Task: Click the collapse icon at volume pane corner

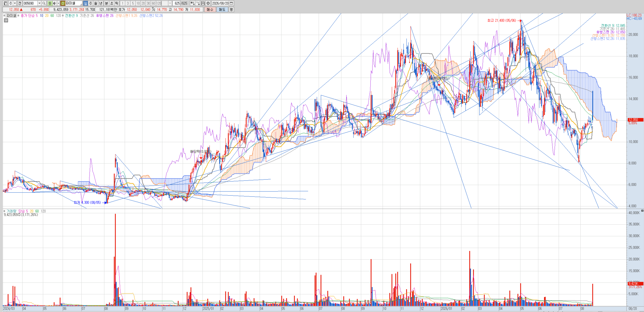Action: 642,211
